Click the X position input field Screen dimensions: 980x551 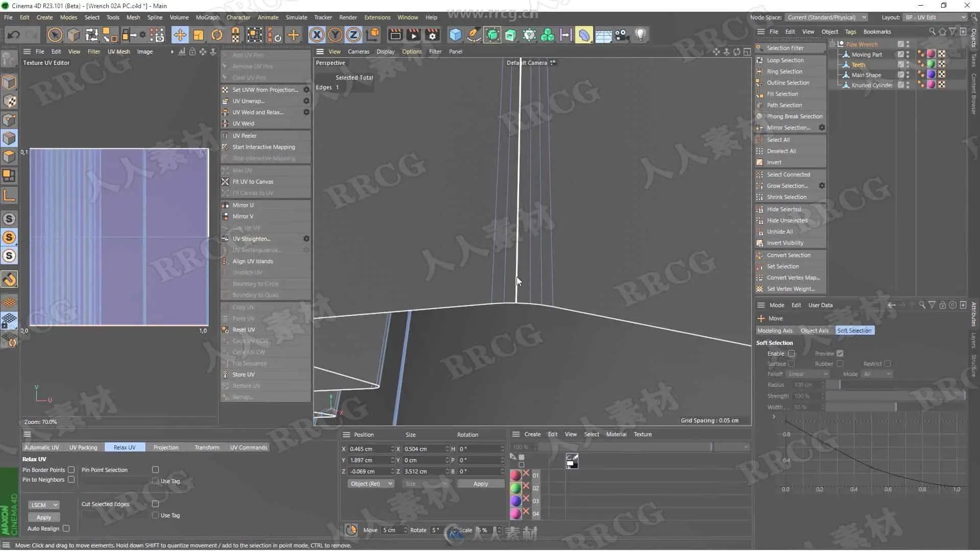[x=369, y=449]
